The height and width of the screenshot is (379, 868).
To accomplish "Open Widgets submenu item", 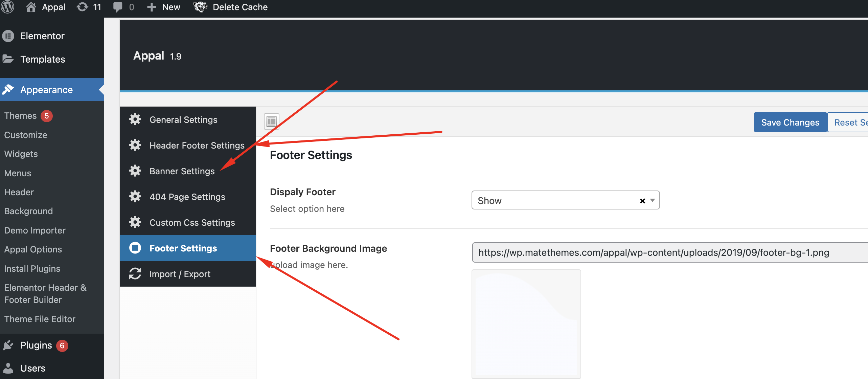I will pyautogui.click(x=21, y=154).
